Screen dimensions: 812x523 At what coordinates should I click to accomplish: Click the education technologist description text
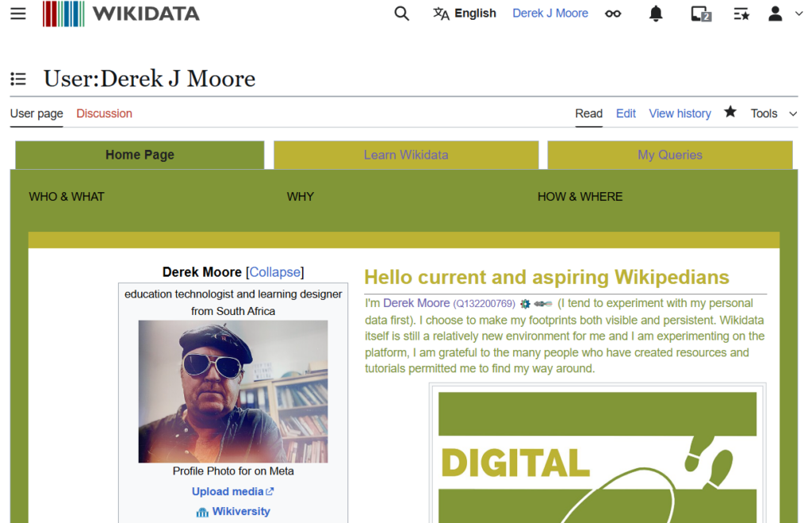tap(233, 302)
